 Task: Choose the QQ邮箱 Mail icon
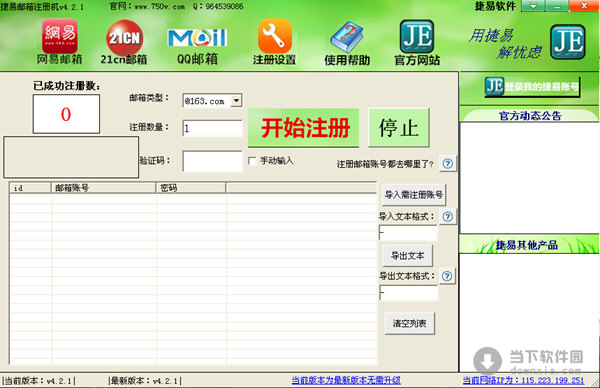[197, 38]
